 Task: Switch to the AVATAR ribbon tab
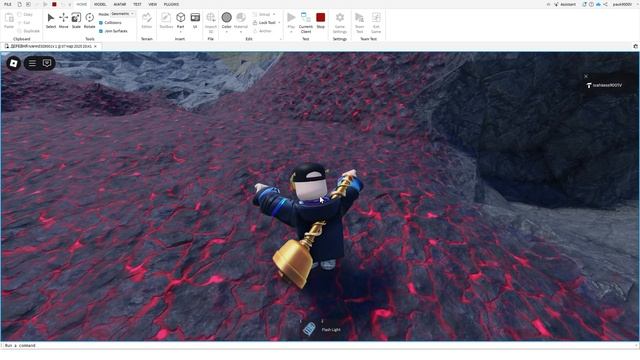pos(120,4)
